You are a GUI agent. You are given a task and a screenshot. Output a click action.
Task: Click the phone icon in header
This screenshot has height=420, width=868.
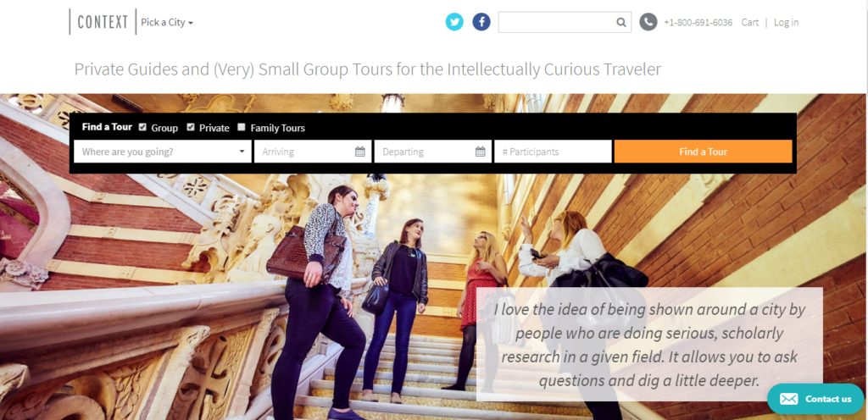click(x=648, y=22)
